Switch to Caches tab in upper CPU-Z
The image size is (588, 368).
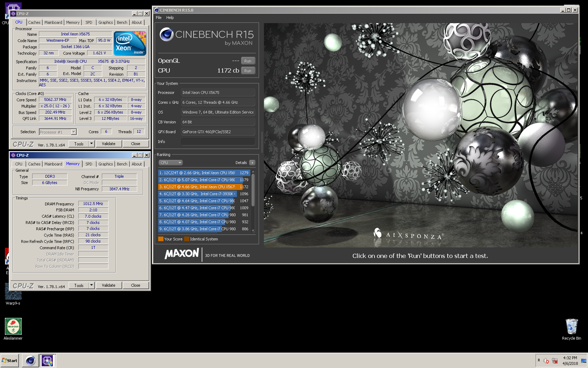(34, 22)
